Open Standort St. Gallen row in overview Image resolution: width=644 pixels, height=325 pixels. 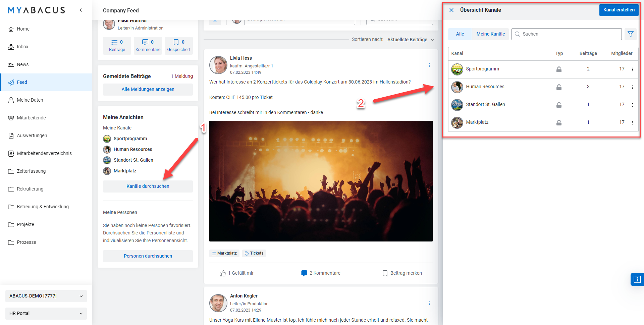[x=543, y=105]
